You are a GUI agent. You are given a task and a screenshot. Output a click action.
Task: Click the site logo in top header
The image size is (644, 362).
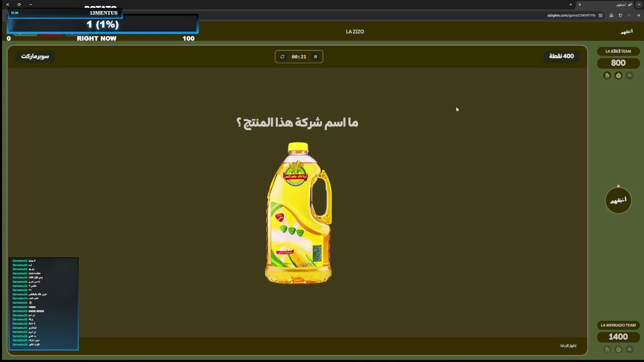(x=626, y=32)
